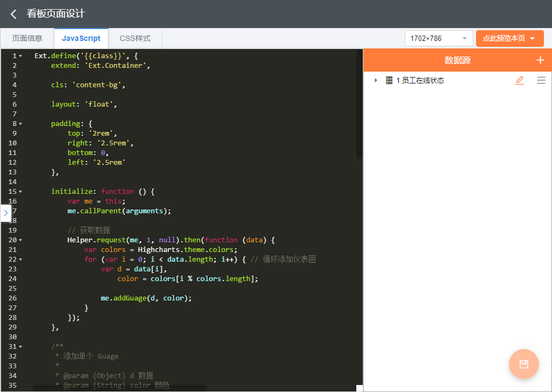Place cursor on Ext.define('{{class}}' line

coord(86,56)
